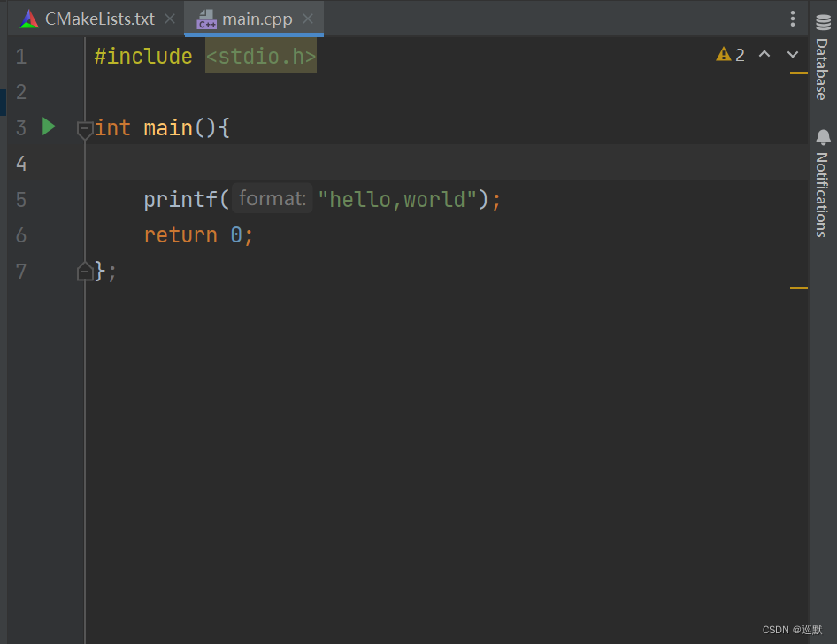Click the warnings indicator showing 2
This screenshot has width=837, height=644.
point(730,55)
